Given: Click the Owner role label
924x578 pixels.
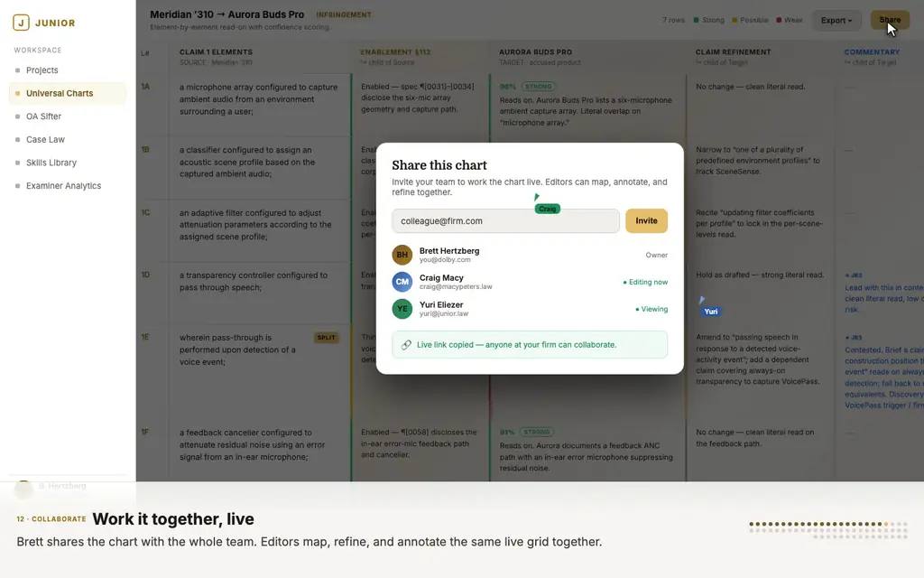Looking at the screenshot, I should tap(657, 255).
